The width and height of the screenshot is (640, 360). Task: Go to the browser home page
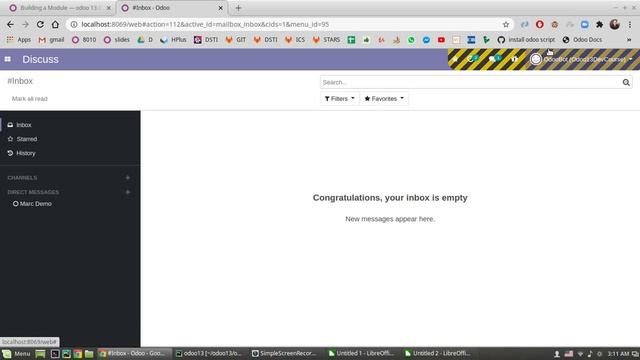coord(55,24)
